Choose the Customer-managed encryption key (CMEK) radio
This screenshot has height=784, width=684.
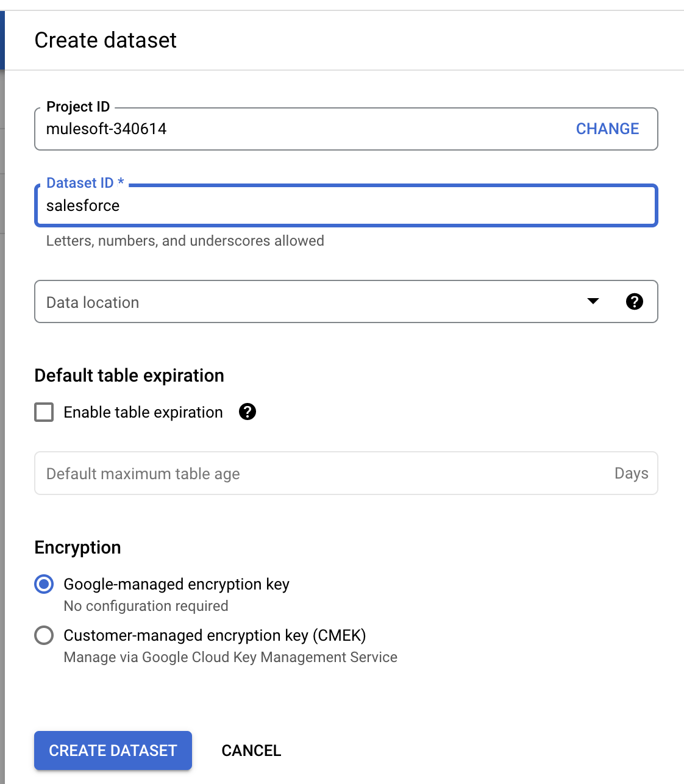point(44,635)
